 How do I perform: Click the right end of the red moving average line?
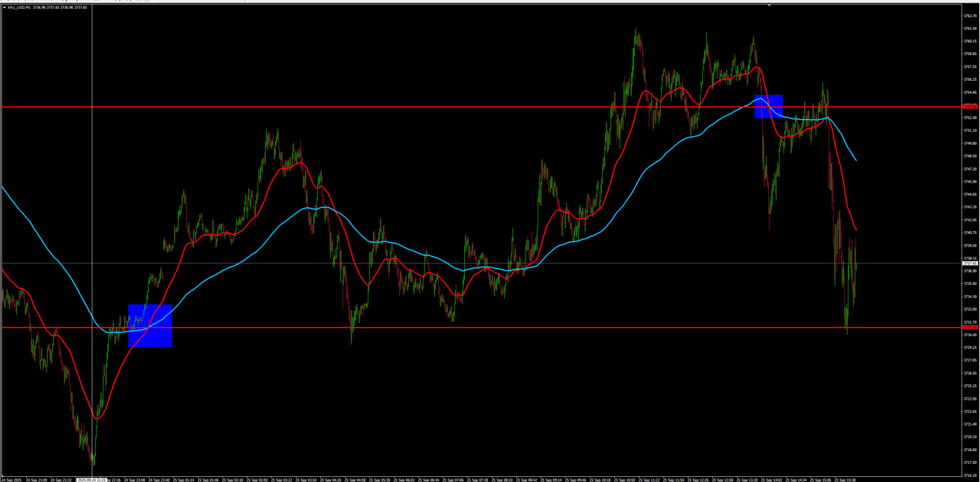point(856,230)
